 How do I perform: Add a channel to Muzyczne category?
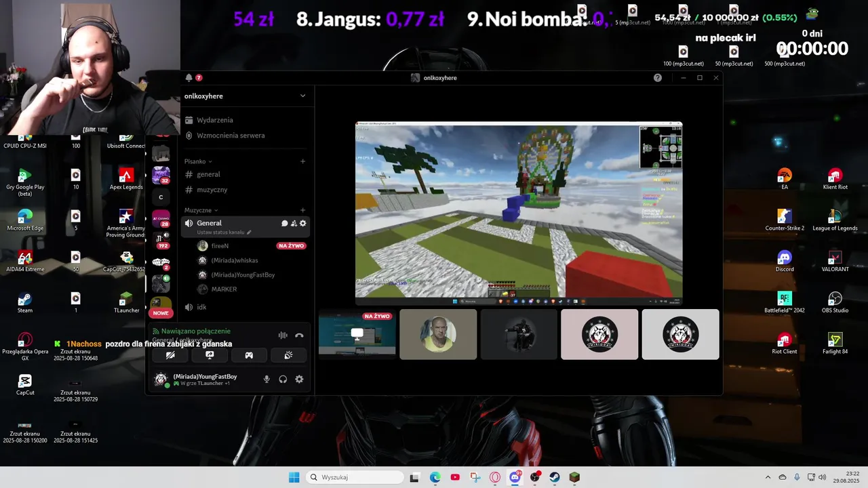302,210
